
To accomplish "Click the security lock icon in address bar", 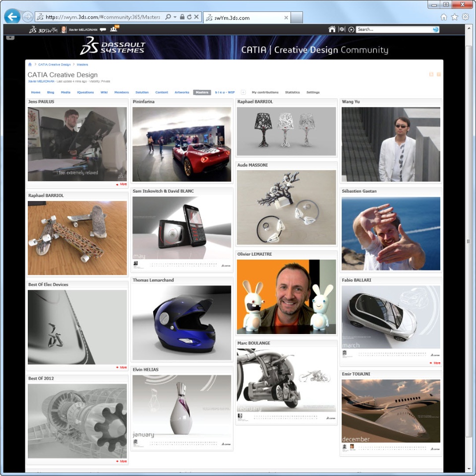I will 182,17.
